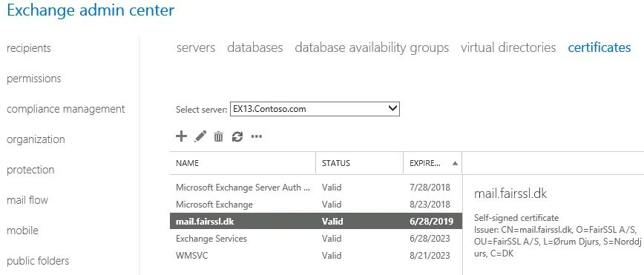Select the certificates tab
The height and width of the screenshot is (275, 644).
point(599,47)
